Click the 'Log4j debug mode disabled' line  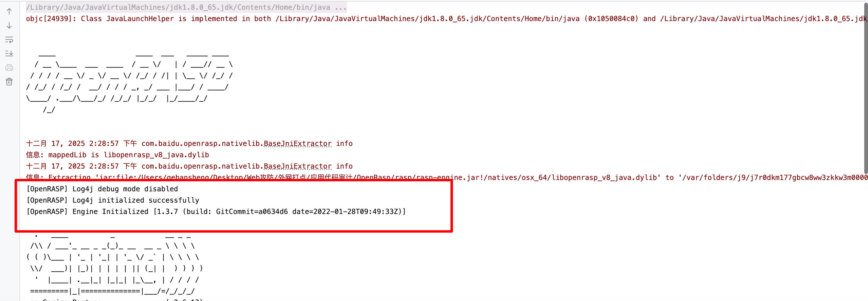pyautogui.click(x=102, y=189)
